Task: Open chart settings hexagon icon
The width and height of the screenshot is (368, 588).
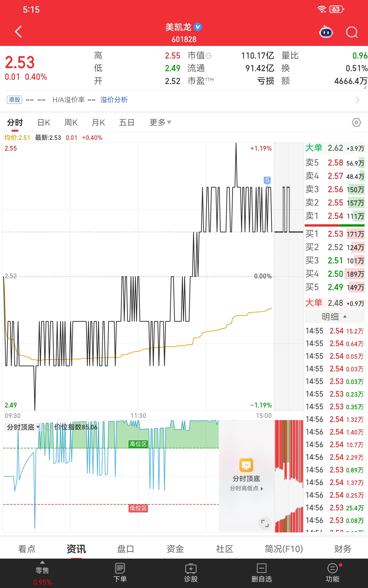Action: point(356,122)
